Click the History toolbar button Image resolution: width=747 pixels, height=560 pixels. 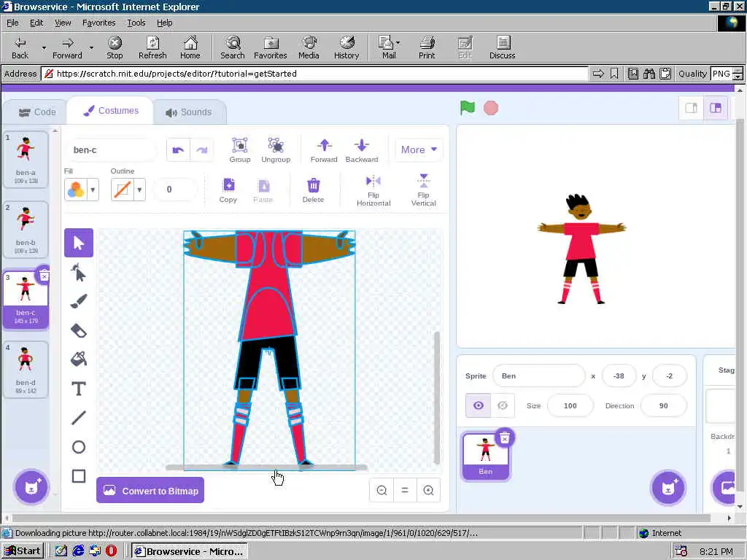[x=347, y=47]
